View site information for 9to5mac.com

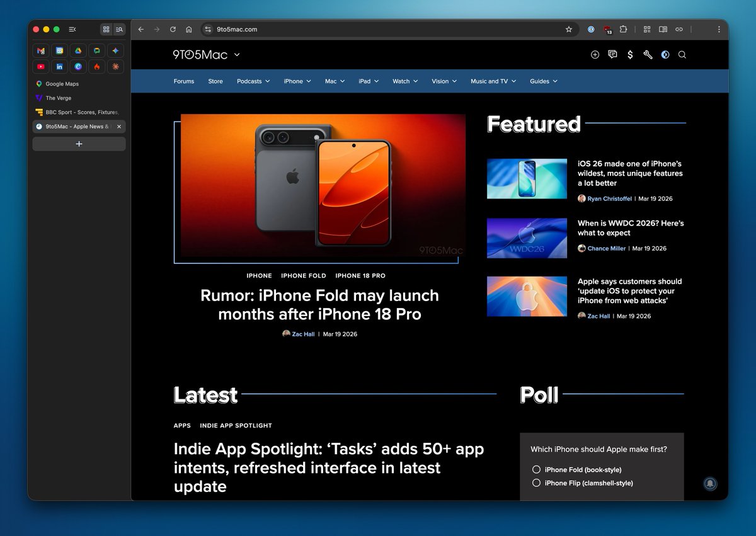(x=208, y=29)
